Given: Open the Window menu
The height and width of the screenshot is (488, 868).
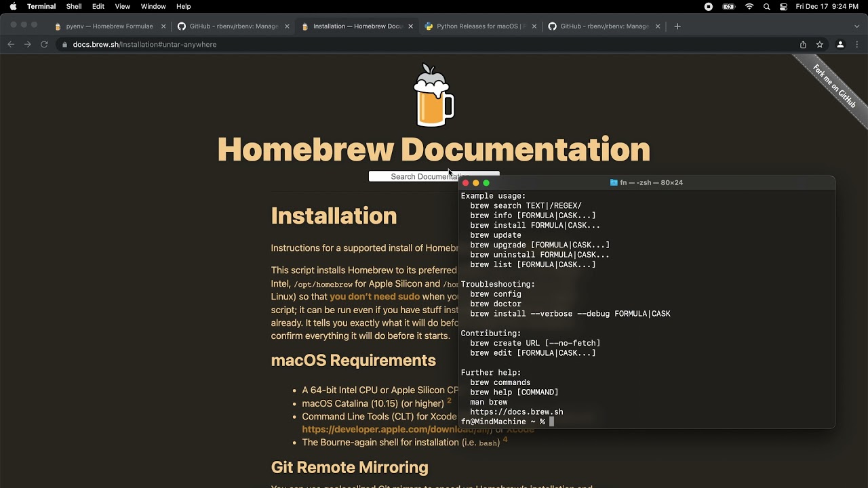Looking at the screenshot, I should pos(153,6).
